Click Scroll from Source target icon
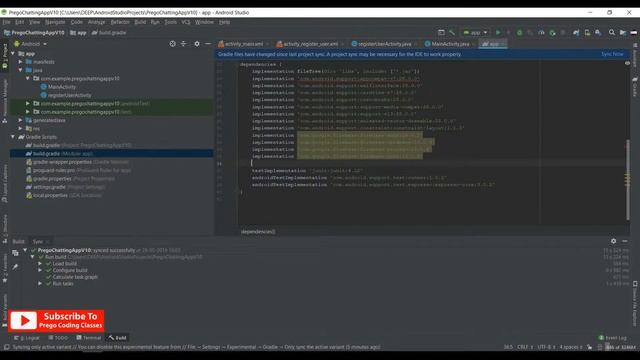This screenshot has height=360, width=640. [x=173, y=44]
